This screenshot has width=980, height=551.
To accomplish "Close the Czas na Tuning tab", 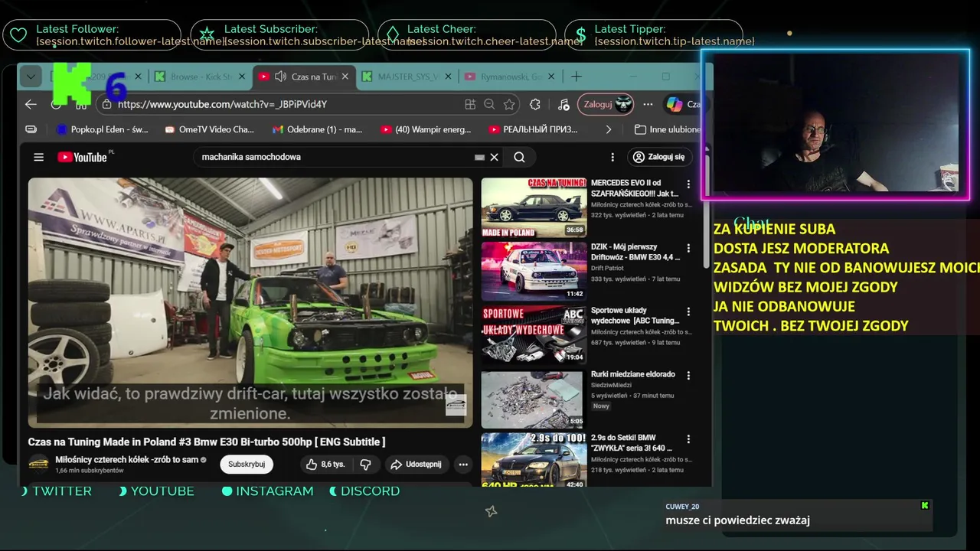I will 345,77.
